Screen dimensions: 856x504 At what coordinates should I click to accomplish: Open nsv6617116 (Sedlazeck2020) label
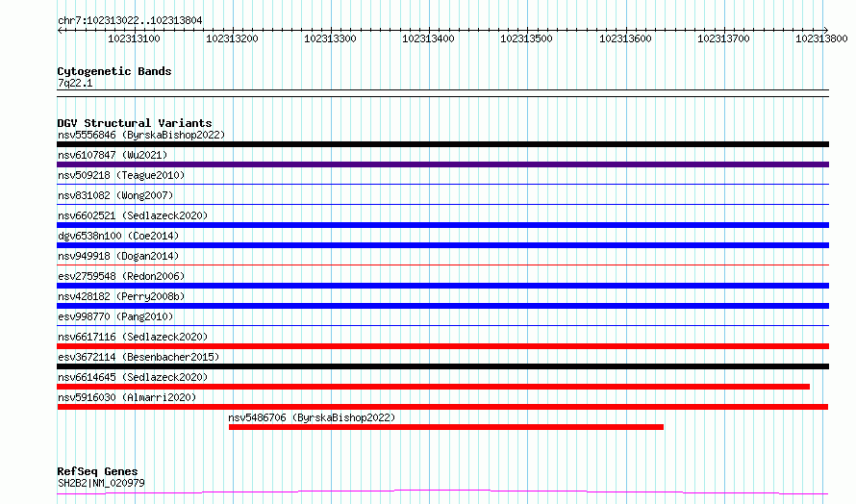[133, 337]
